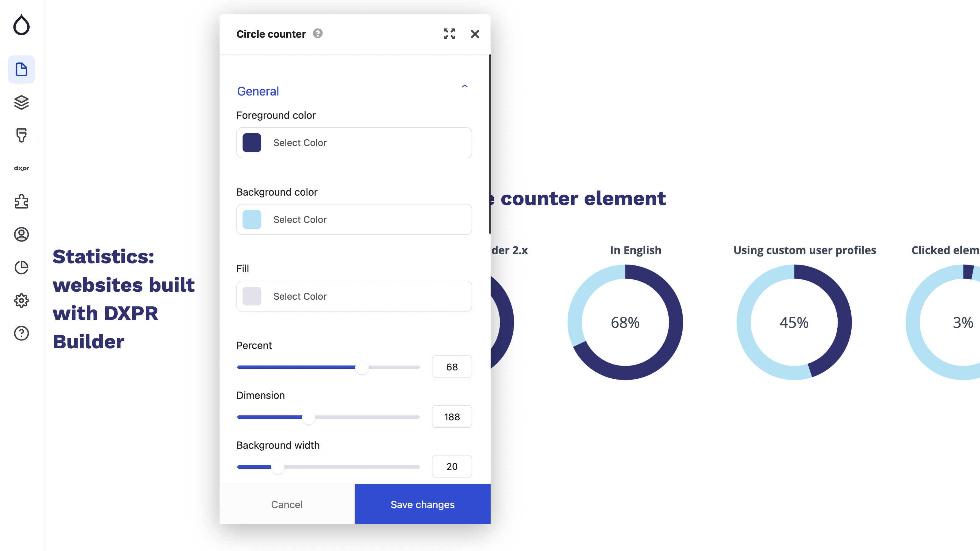
Task: Open the analytics/statistics icon
Action: click(x=21, y=267)
